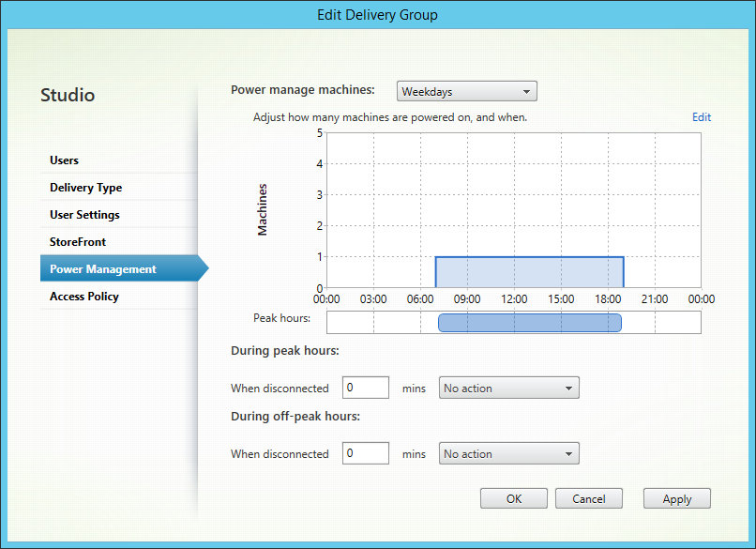The width and height of the screenshot is (756, 549).
Task: Click the OK button
Action: [x=514, y=498]
